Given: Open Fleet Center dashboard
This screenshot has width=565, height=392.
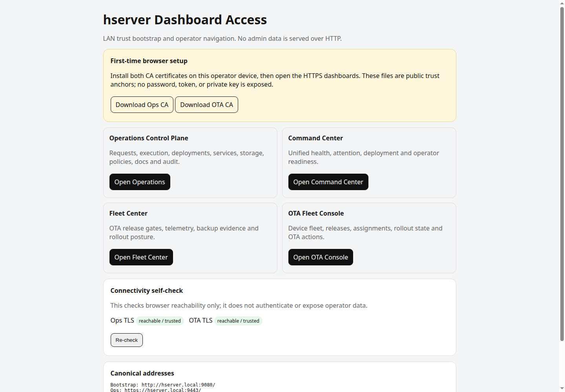Looking at the screenshot, I should click(x=141, y=257).
